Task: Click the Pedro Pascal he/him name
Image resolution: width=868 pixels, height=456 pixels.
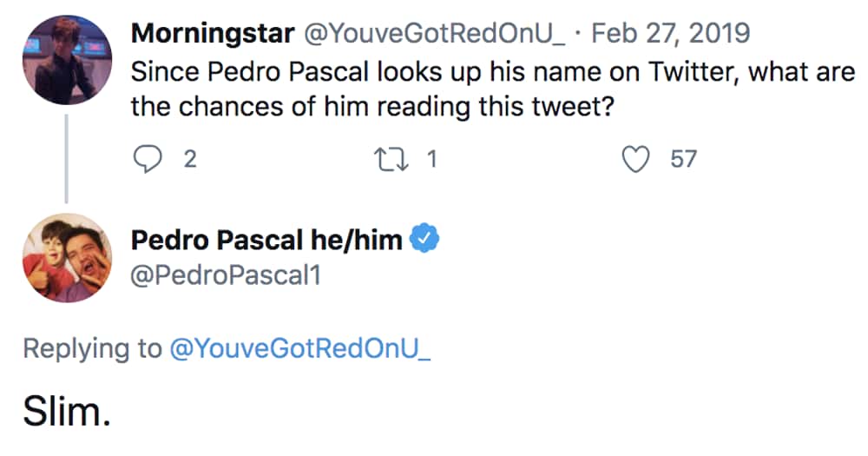Action: tap(266, 240)
